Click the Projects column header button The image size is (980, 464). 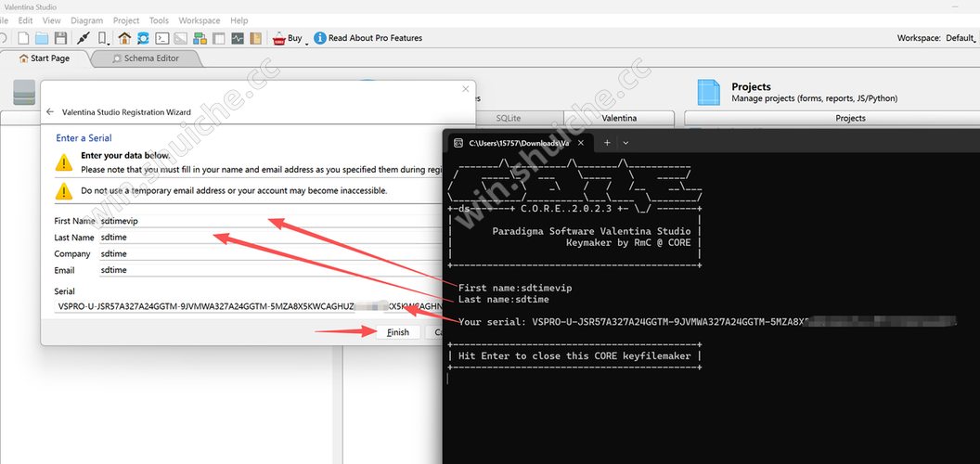(849, 118)
